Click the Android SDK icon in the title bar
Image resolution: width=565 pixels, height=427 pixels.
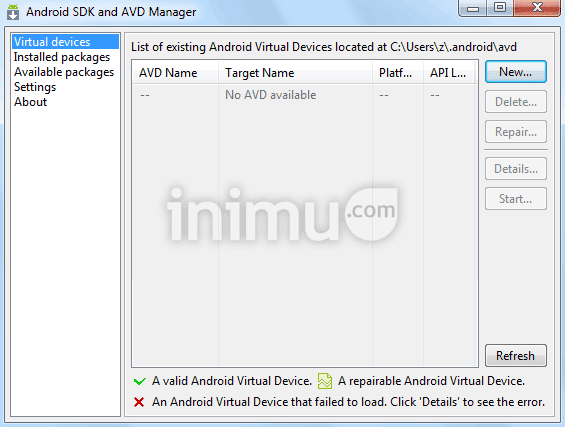pos(13,12)
